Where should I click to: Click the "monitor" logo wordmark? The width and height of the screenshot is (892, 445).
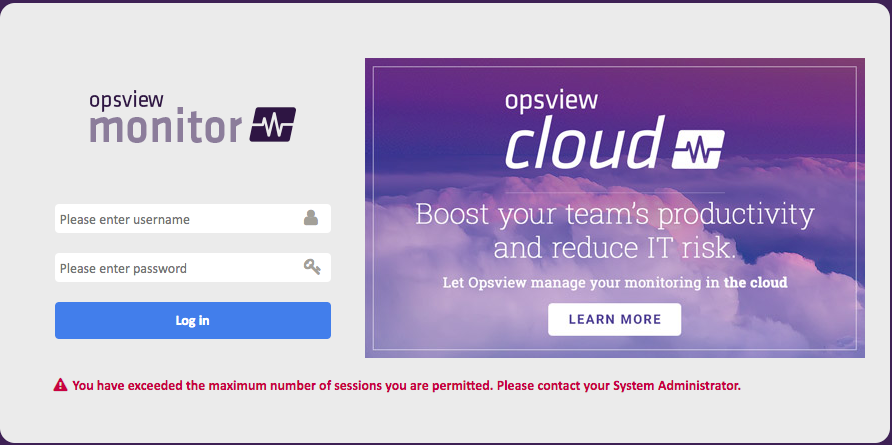click(x=166, y=125)
